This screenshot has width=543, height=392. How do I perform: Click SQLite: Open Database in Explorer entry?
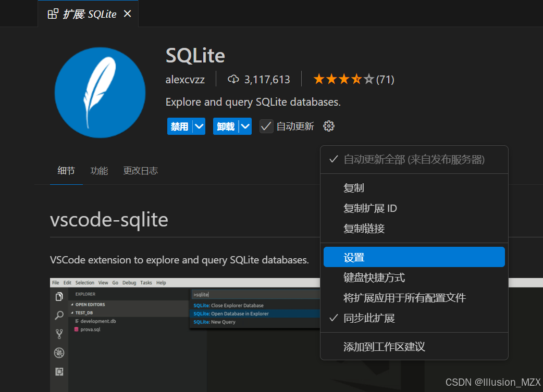(x=255, y=314)
